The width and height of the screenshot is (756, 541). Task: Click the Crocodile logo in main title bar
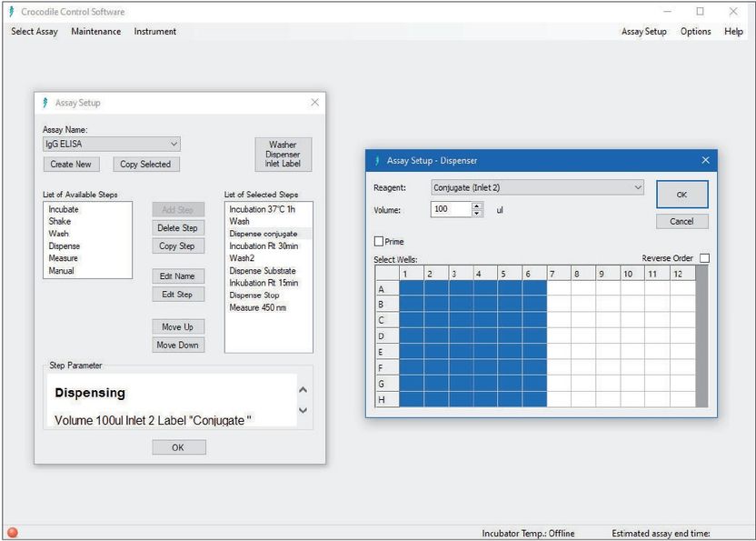click(12, 12)
